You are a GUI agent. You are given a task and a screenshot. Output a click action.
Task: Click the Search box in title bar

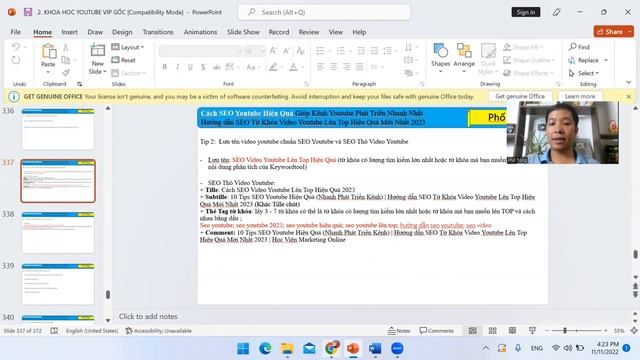coord(324,12)
